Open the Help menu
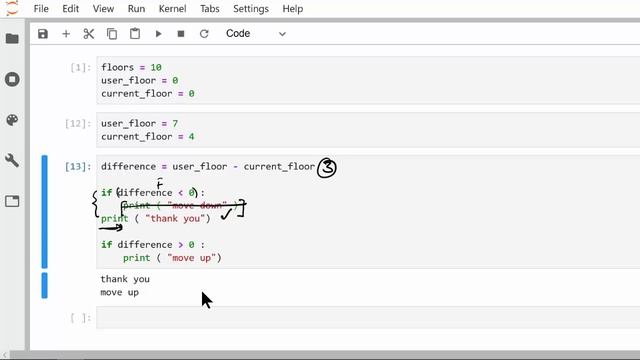The height and width of the screenshot is (360, 640). [293, 9]
